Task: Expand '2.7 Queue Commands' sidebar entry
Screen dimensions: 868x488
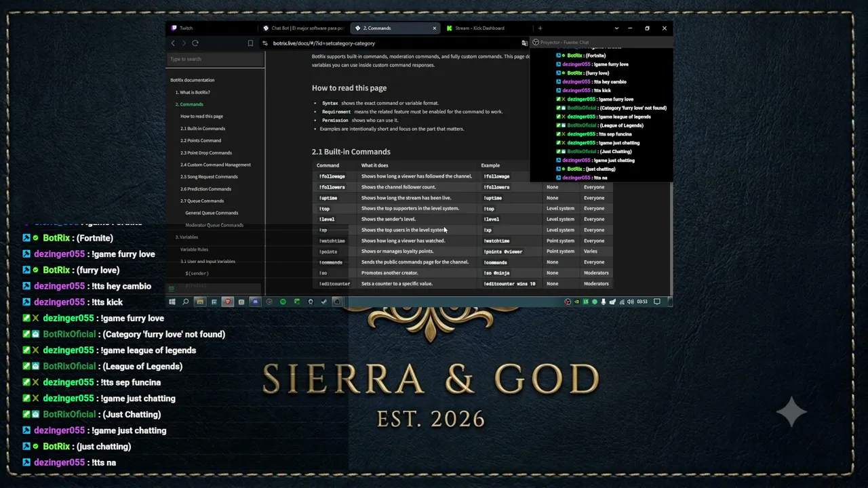Action: click(x=202, y=201)
